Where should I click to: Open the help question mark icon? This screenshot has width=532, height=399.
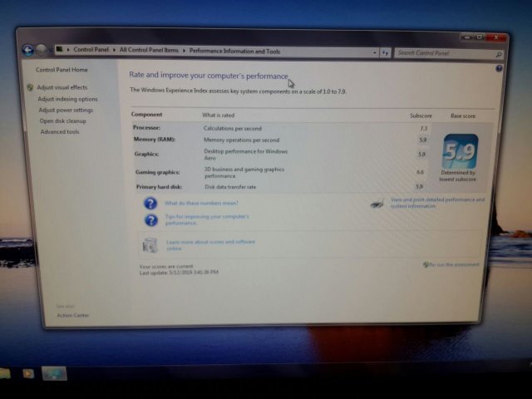499,68
